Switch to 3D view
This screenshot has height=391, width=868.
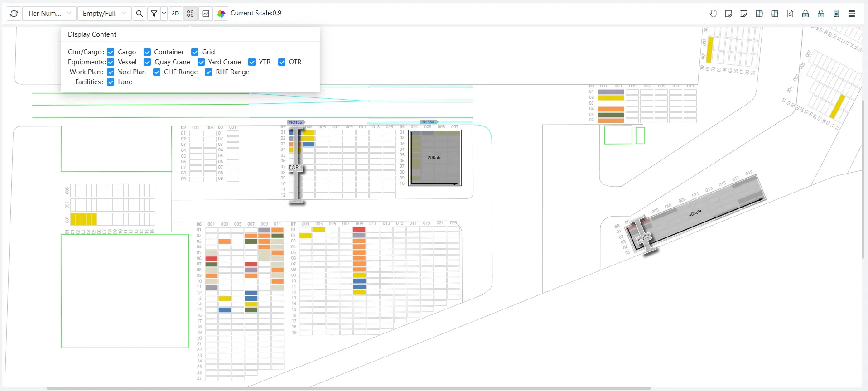175,14
